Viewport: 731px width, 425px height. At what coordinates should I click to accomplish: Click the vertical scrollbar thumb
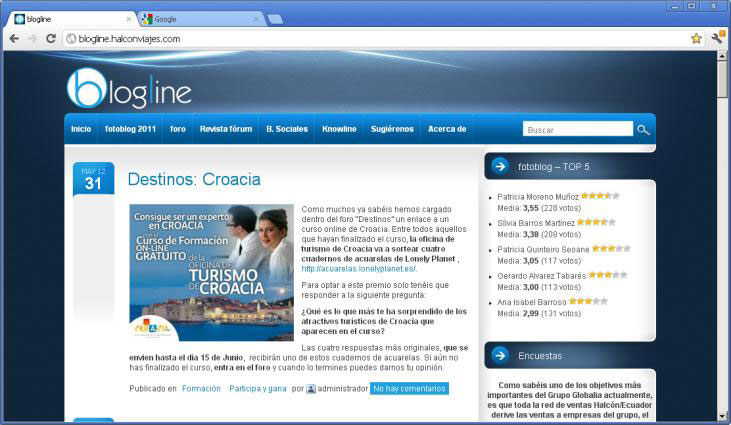pyautogui.click(x=722, y=79)
